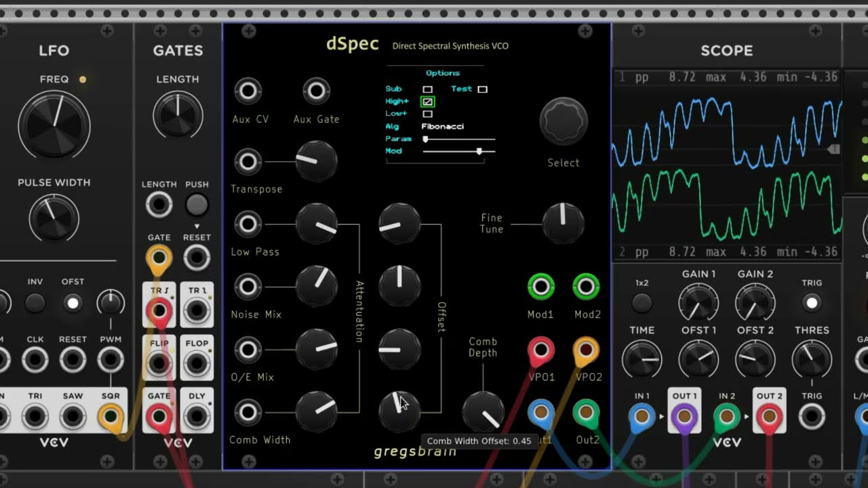Click the "Comb Width Offset: 0.45" tooltip text
This screenshot has width=868, height=488.
coord(479,441)
